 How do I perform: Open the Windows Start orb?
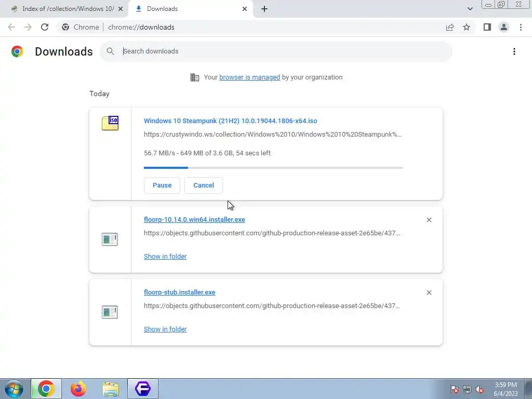click(14, 389)
